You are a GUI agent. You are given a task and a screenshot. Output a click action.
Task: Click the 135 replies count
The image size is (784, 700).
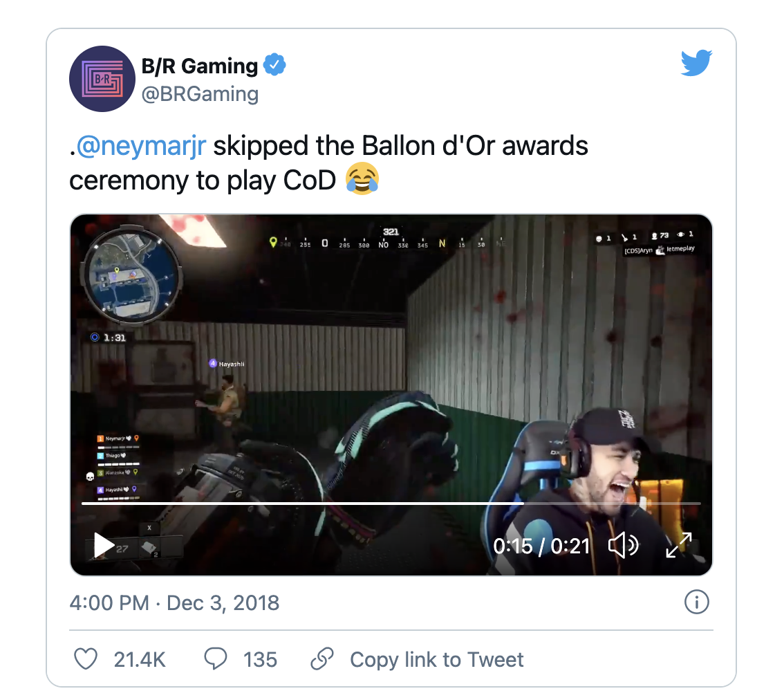(x=260, y=659)
